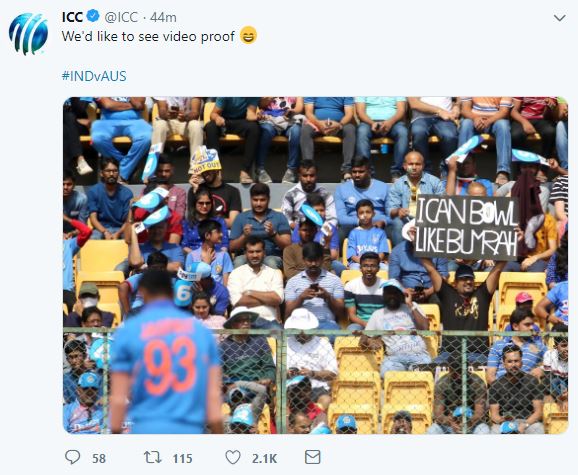View the 115 retweets count
The image size is (578, 475).
[182, 458]
